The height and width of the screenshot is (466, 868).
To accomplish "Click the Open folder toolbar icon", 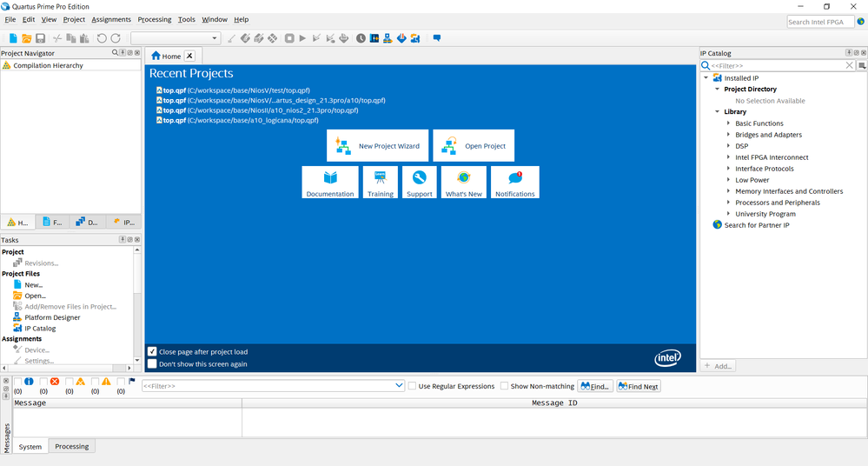I will (x=27, y=38).
